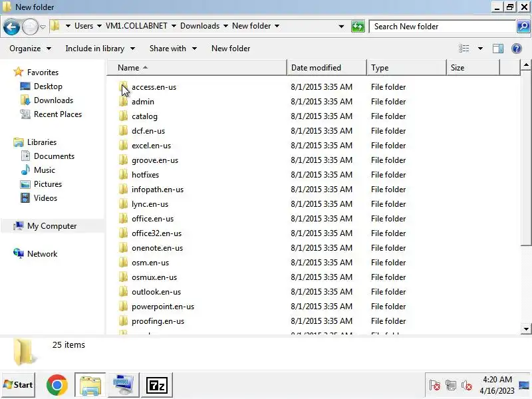Sort by the Type column header

tap(406, 68)
